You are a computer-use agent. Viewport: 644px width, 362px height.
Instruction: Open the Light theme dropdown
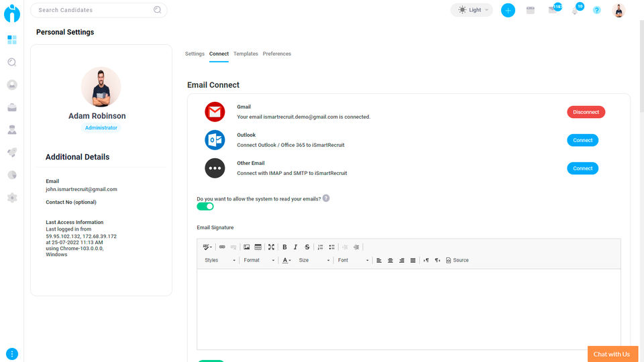pyautogui.click(x=472, y=10)
